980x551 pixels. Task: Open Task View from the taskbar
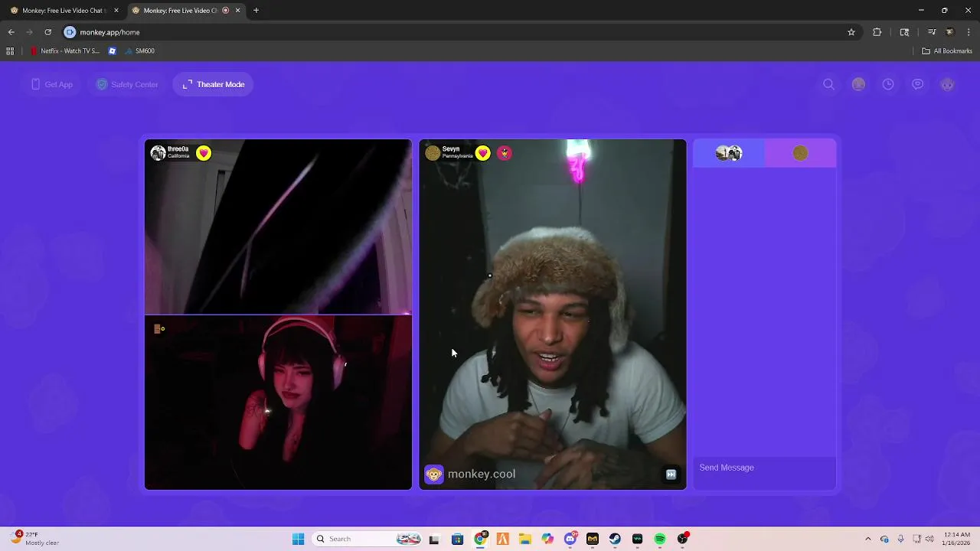coord(434,539)
